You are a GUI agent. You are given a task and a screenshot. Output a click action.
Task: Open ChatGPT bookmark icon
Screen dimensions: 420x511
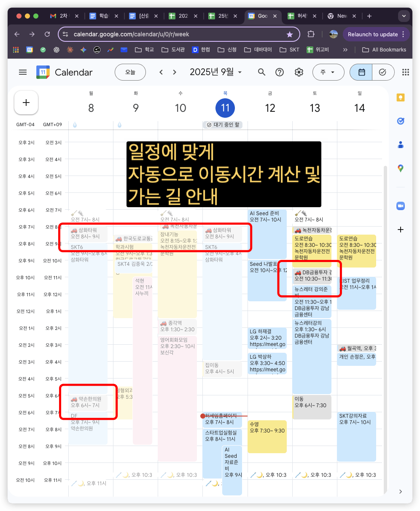57,49
